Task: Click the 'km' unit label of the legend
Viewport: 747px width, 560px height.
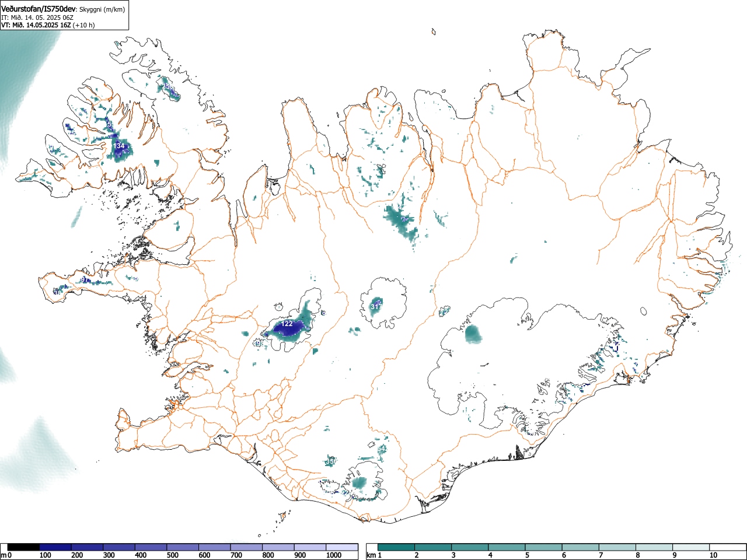Action: pos(371,555)
